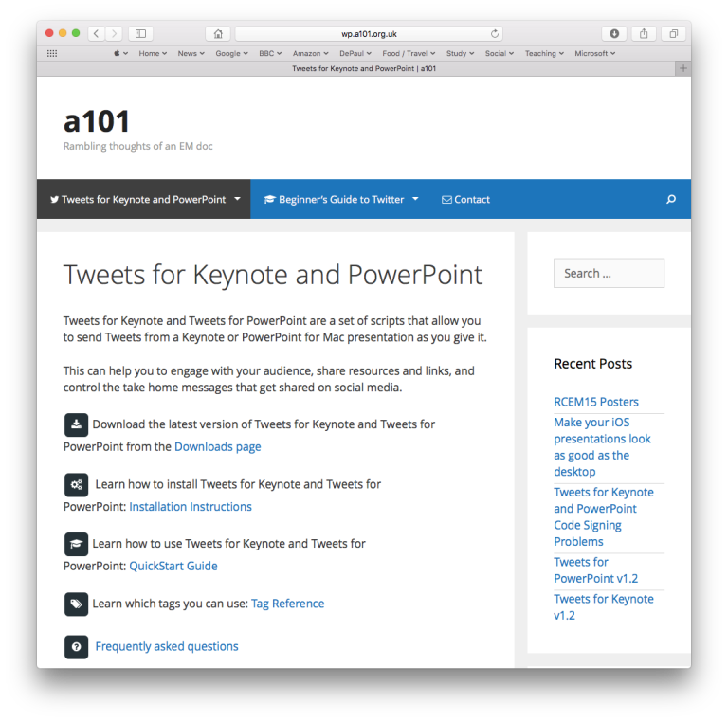Open the Safari downloads icon

tap(614, 34)
